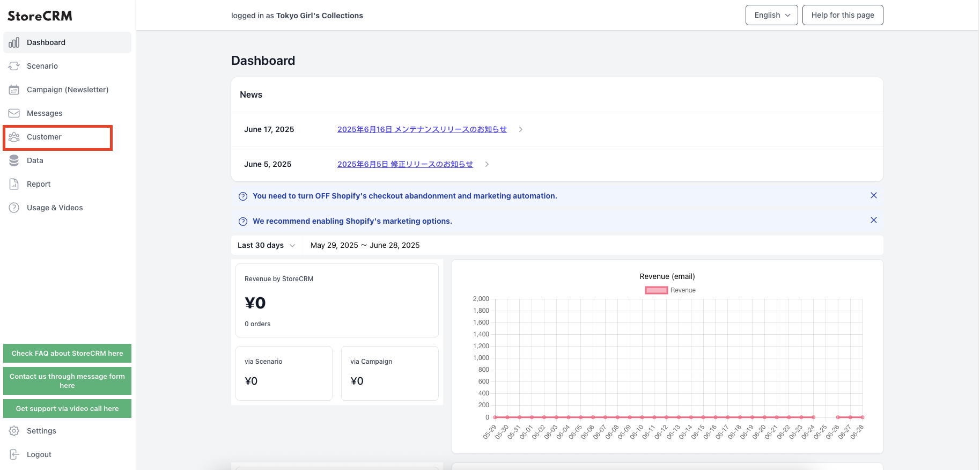Open the Campaign (Newsletter) menu item
Viewport: 980px width, 470px height.
tap(67, 90)
